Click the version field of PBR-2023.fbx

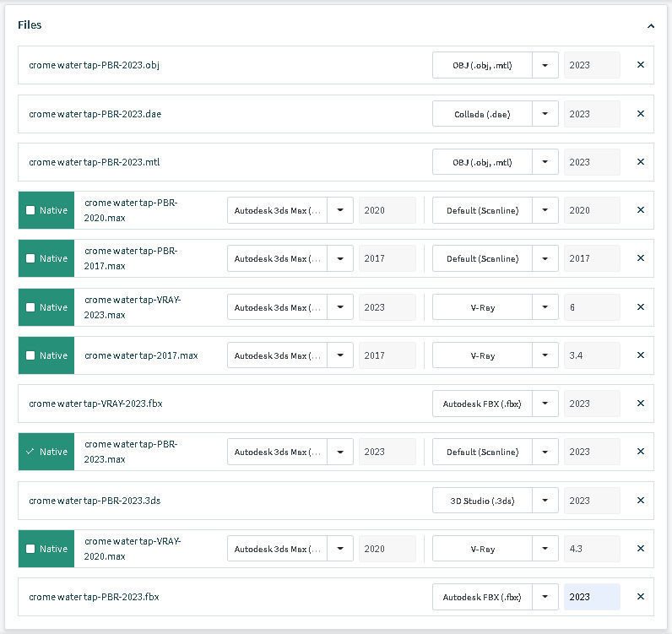[592, 597]
